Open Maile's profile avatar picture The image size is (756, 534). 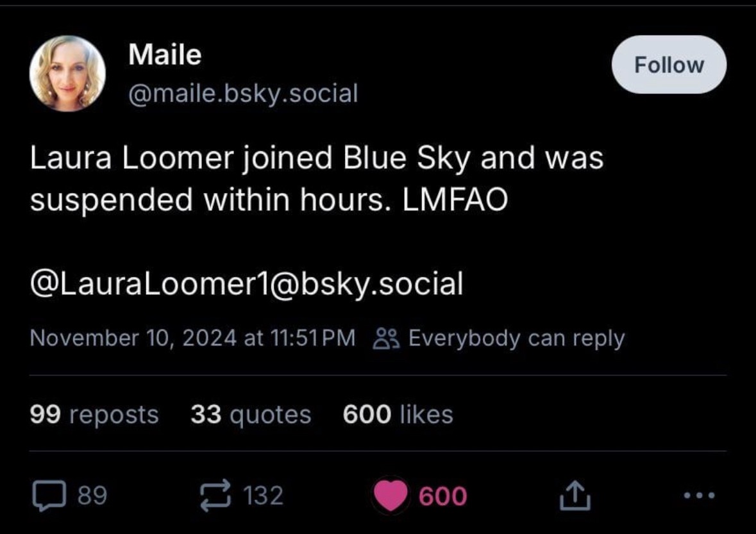67,73
